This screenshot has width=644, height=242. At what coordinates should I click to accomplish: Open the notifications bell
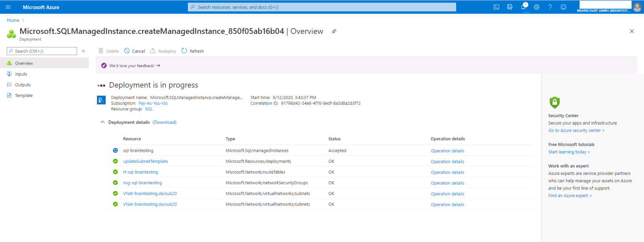(524, 7)
